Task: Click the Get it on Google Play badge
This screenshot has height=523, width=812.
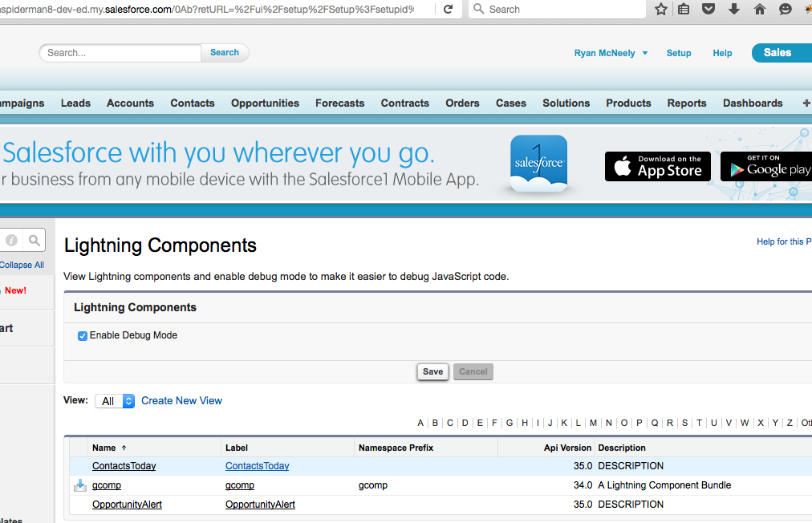Action: 766,166
